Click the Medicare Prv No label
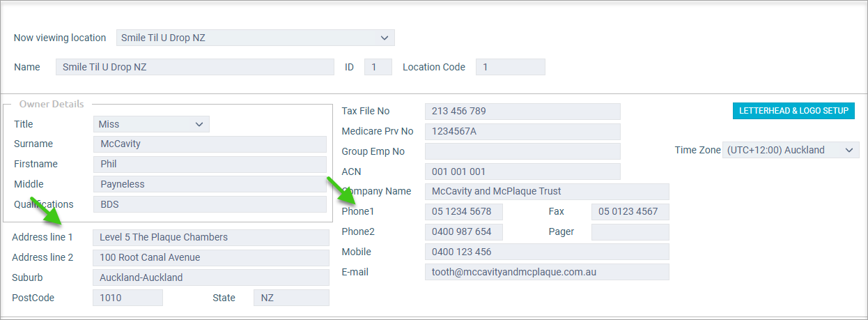 378,131
